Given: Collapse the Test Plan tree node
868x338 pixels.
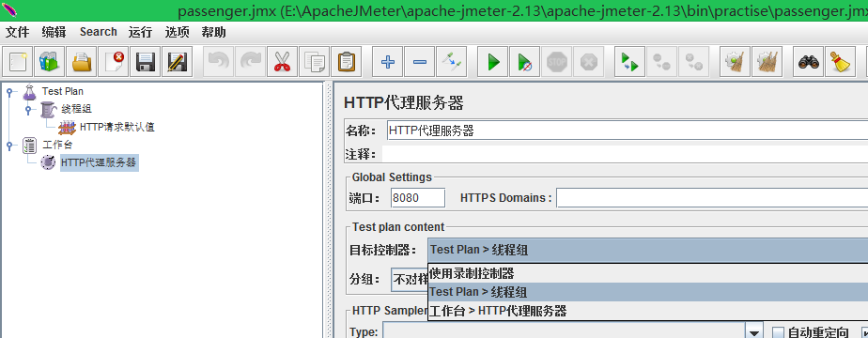Looking at the screenshot, I should 8,92.
